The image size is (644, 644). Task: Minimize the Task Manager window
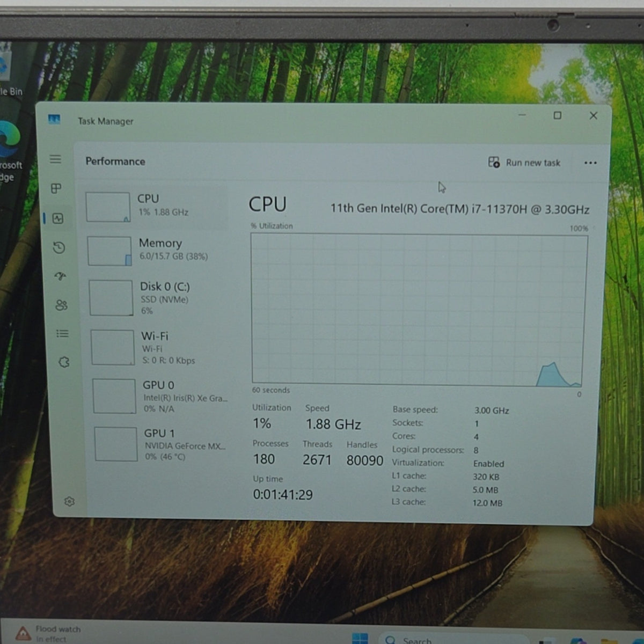click(522, 115)
